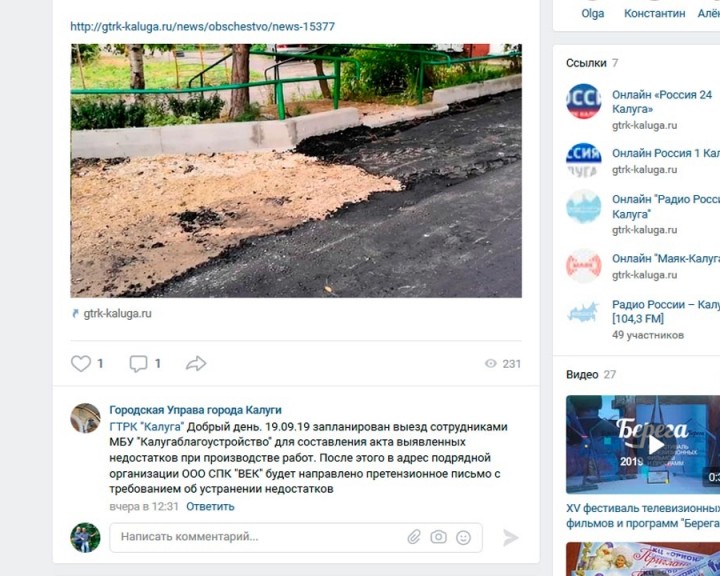Open the Маяк-Калуга red logo

pyautogui.click(x=584, y=266)
